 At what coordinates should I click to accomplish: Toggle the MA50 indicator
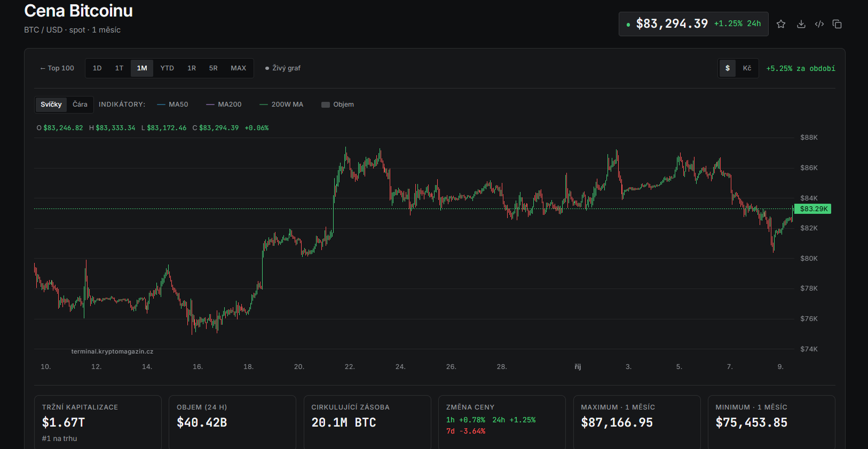(172, 105)
